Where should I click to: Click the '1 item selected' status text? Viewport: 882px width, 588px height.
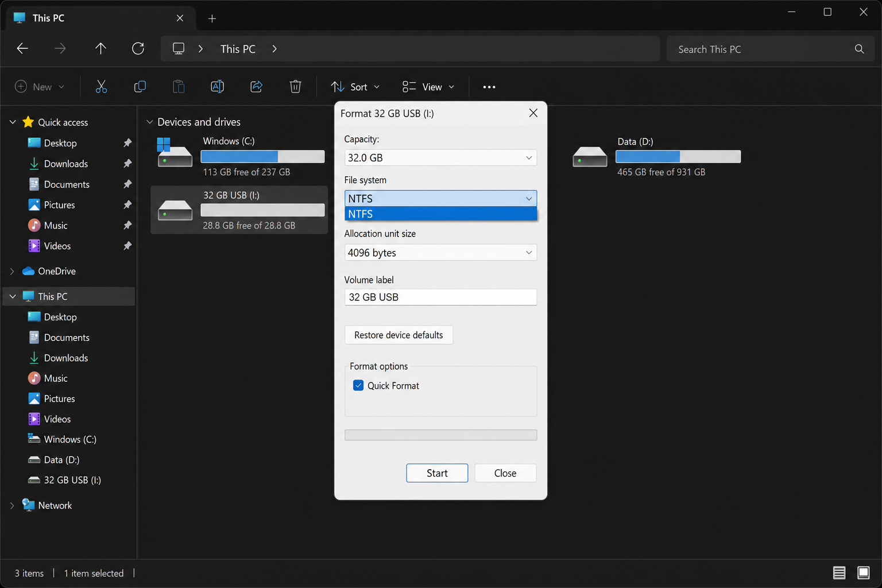(94, 573)
